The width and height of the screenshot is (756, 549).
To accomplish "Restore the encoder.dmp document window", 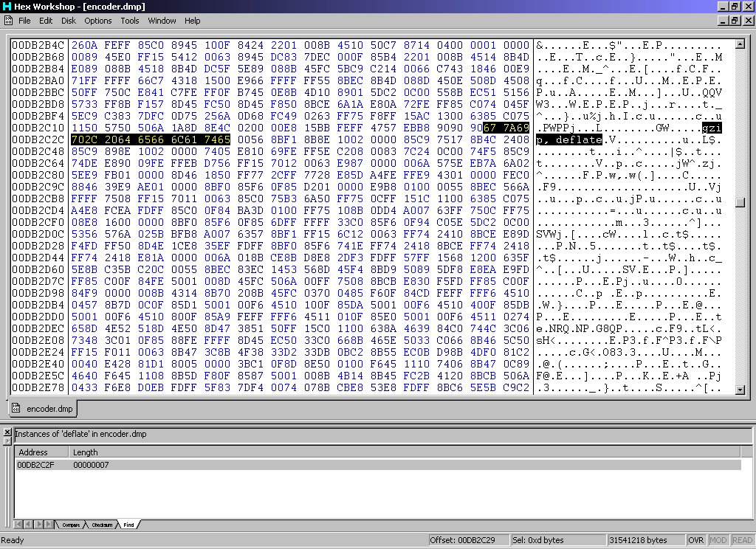I will coord(735,20).
